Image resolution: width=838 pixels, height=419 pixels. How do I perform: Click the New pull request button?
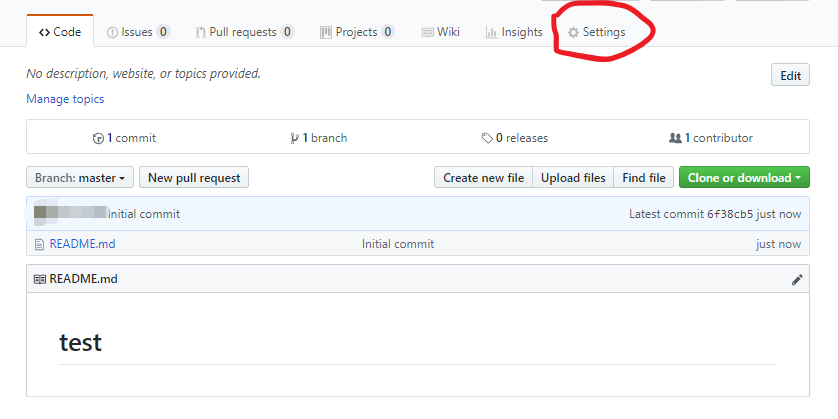point(194,177)
